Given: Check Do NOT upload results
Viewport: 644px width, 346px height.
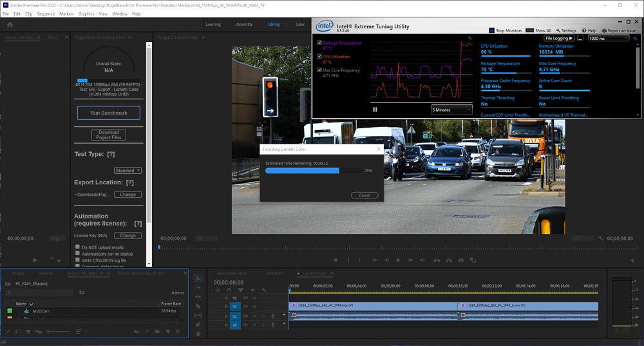Looking at the screenshot, I should pos(77,247).
